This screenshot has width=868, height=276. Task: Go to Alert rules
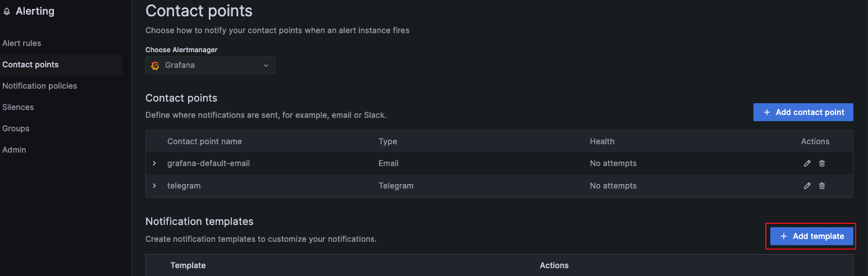(22, 43)
